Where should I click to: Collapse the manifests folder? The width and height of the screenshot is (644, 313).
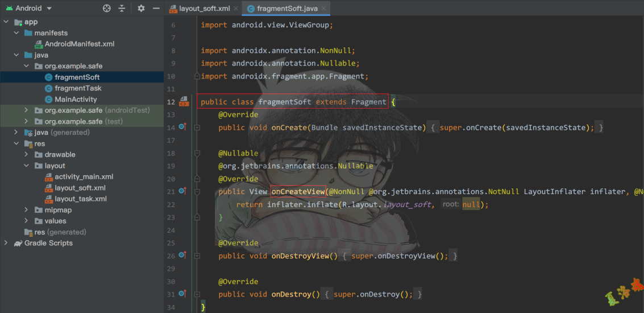point(16,33)
